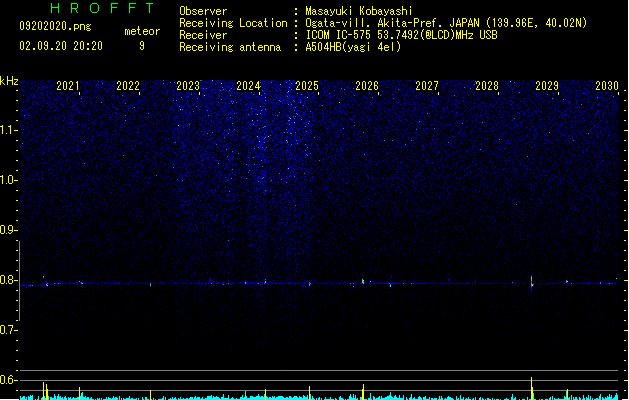Click the strong meteor echo before 2029
The image size is (629, 400).
coord(532,283)
